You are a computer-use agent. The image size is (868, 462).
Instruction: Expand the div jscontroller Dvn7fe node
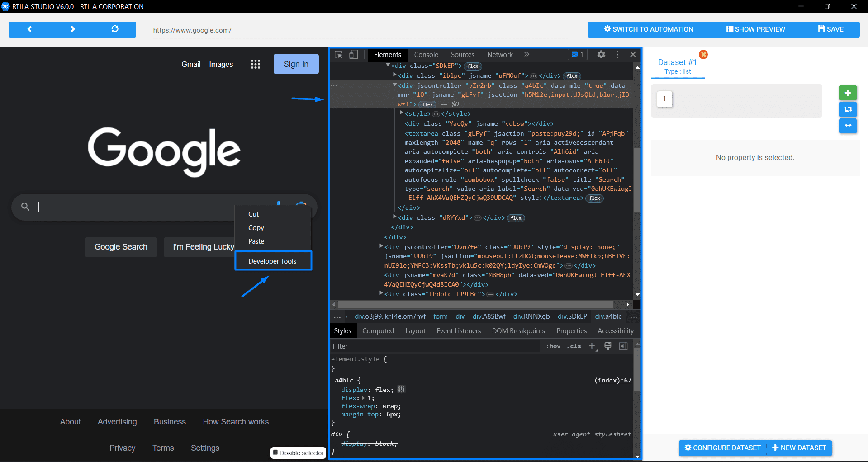coord(381,246)
